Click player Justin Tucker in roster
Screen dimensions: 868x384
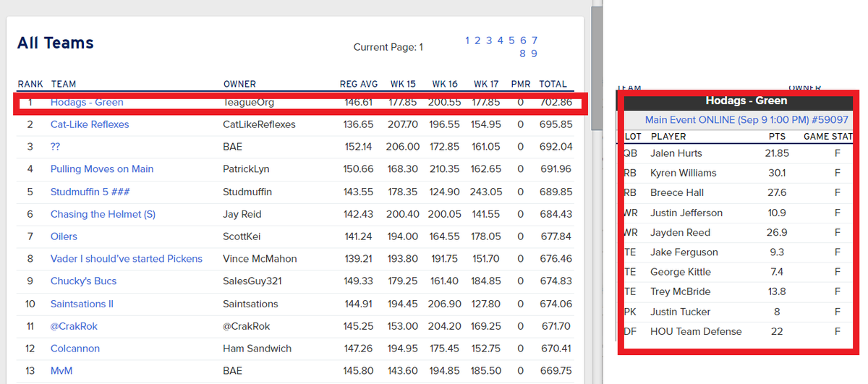[x=681, y=312]
